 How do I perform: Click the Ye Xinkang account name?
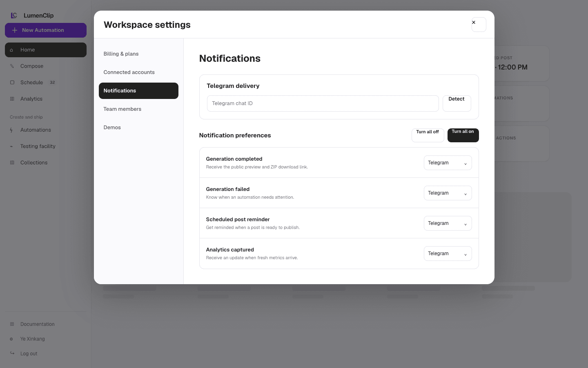click(x=33, y=339)
